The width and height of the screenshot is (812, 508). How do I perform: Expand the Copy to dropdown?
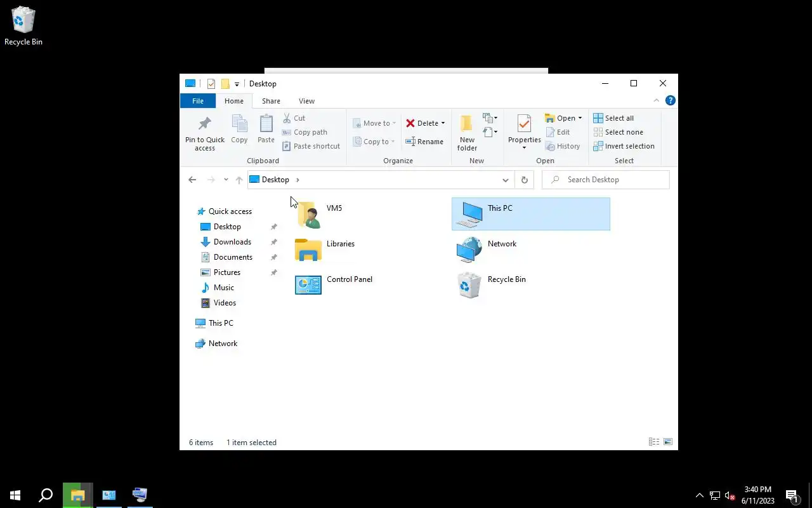(393, 142)
